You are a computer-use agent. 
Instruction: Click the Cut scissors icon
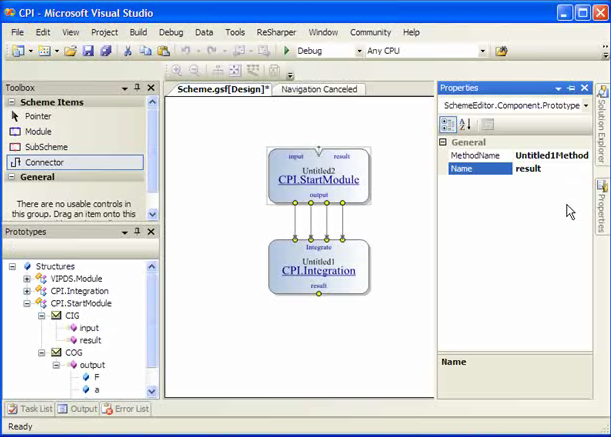point(128,51)
